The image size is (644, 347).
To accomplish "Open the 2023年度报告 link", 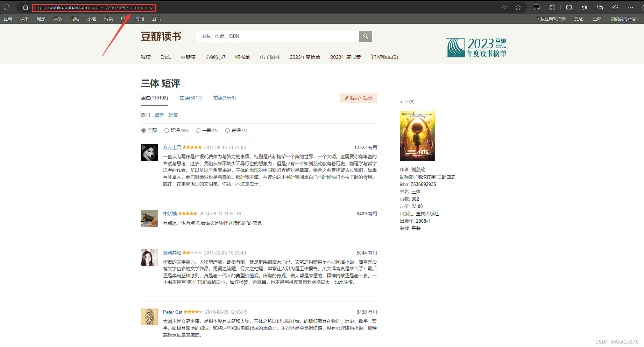I will click(x=346, y=57).
